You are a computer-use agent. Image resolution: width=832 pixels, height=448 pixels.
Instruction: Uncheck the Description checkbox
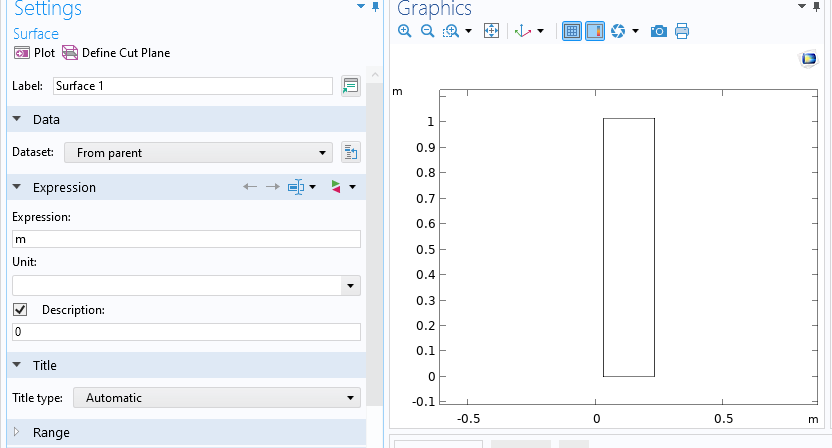click(20, 310)
